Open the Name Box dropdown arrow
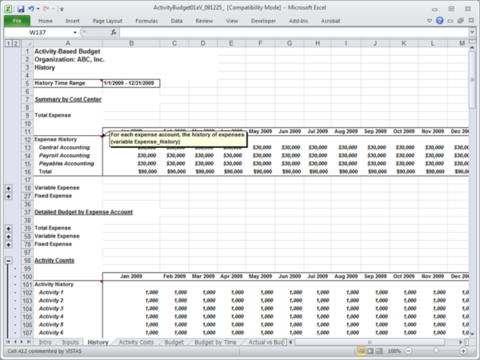Image resolution: width=480 pixels, height=360 pixels. pyautogui.click(x=75, y=32)
